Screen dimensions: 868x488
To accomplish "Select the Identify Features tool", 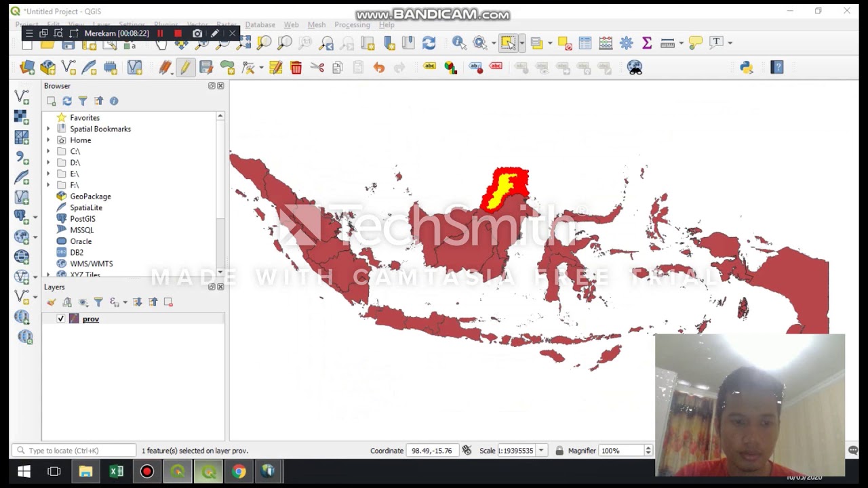I will point(459,43).
